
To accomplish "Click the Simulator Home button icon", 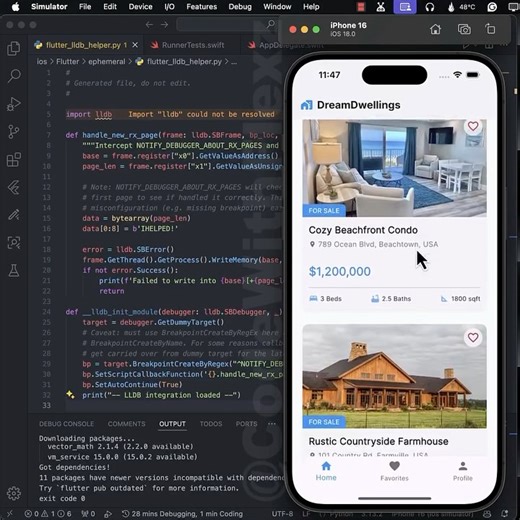I will [435, 29].
